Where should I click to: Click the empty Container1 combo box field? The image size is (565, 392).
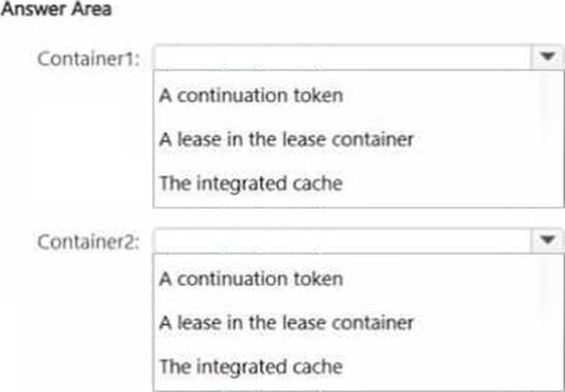[342, 57]
